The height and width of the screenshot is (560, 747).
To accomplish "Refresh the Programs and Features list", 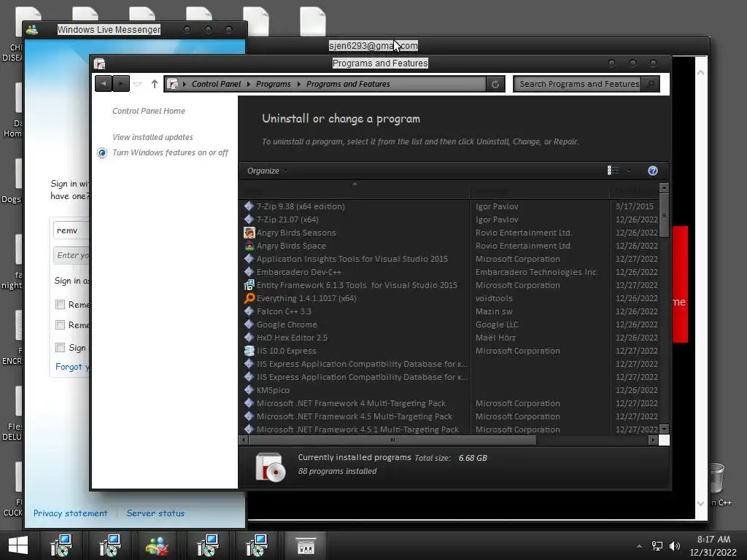I will pyautogui.click(x=495, y=85).
